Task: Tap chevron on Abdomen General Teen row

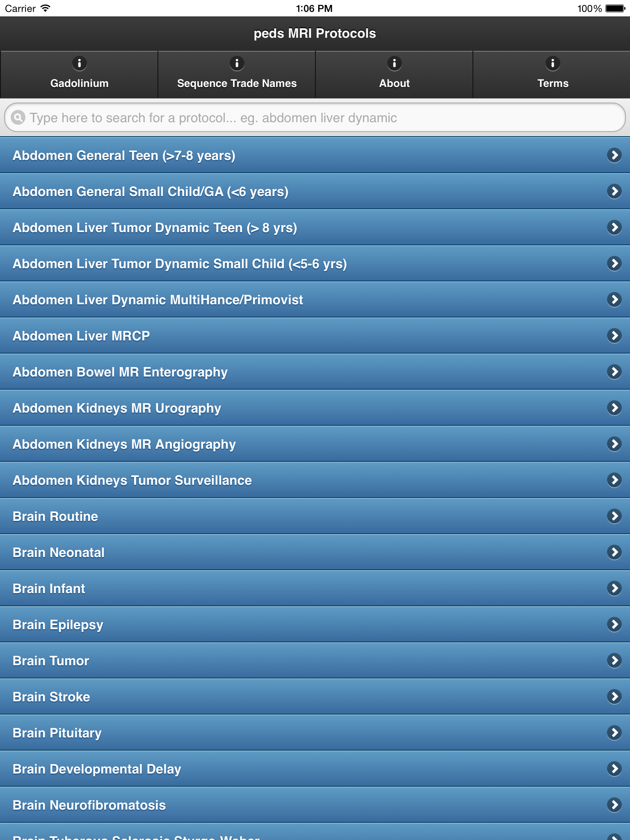Action: pos(614,155)
